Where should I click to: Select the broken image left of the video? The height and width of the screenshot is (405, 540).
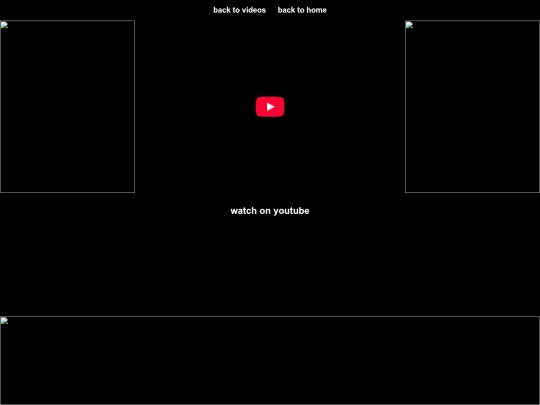(x=68, y=106)
